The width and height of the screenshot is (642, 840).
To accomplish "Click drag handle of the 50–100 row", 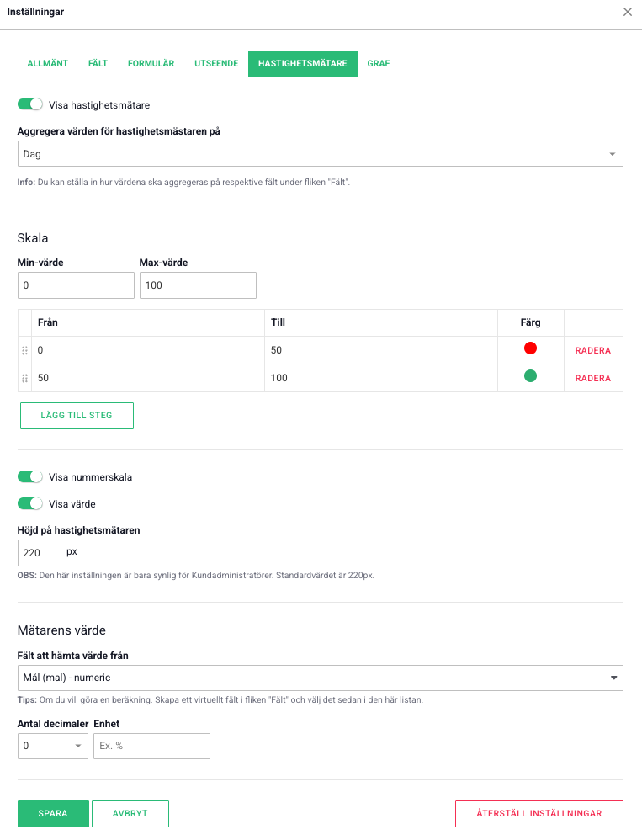I will tap(24, 379).
